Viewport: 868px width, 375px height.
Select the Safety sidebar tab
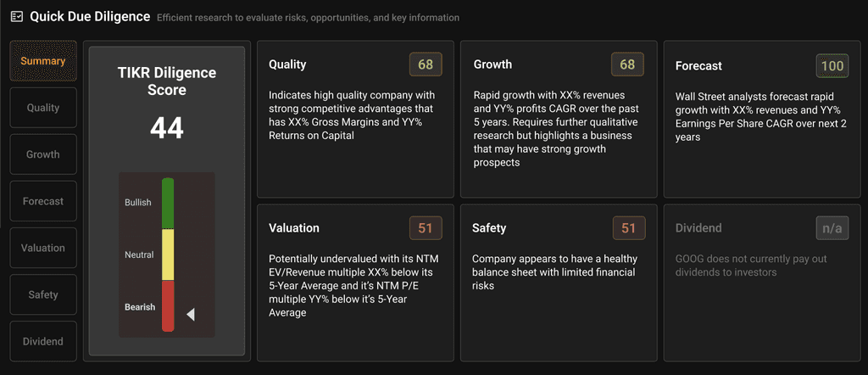(43, 294)
